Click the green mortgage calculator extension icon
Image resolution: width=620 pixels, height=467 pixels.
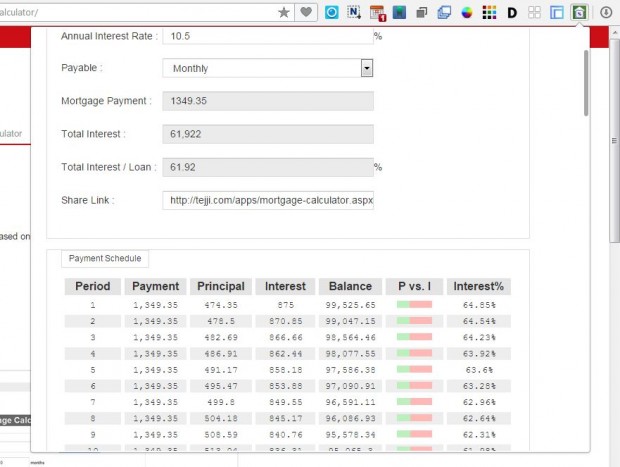[579, 12]
